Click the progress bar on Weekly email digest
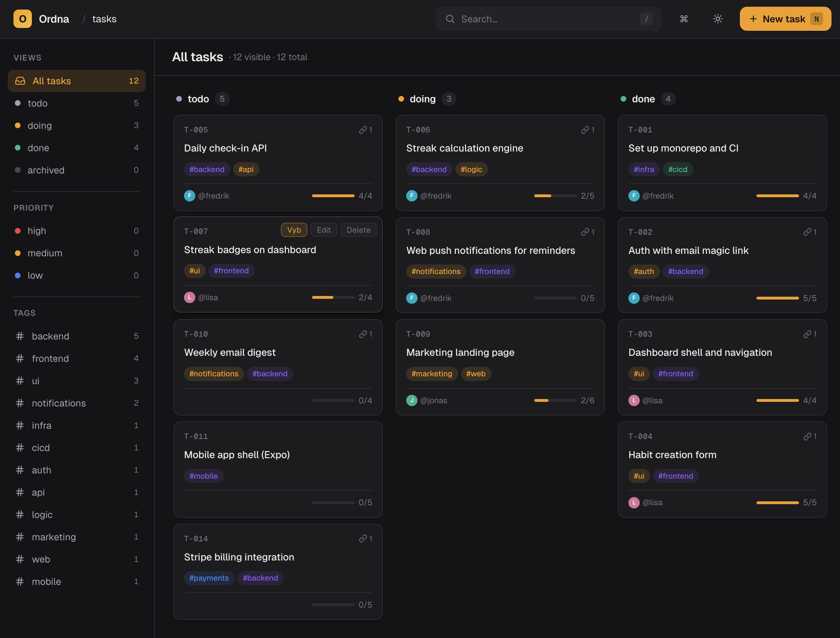Screen dimensions: 840x638 [333, 400]
